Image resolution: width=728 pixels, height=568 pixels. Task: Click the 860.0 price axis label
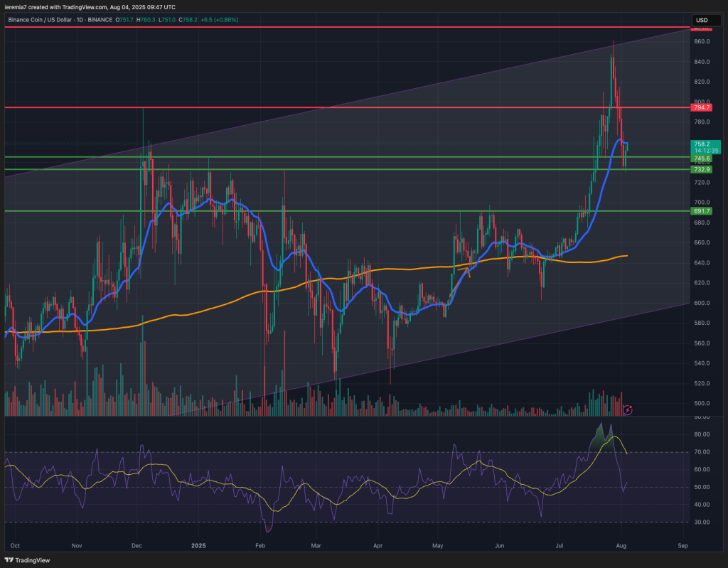[x=702, y=41]
